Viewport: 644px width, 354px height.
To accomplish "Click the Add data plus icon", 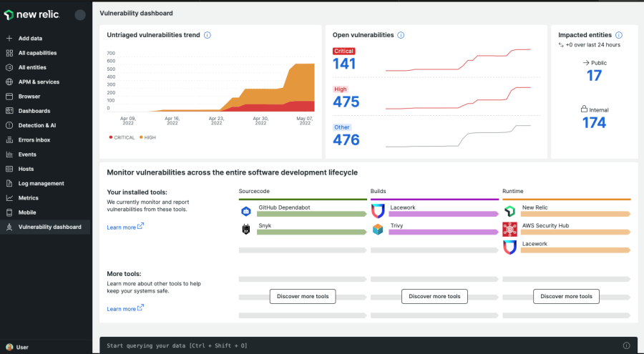I will point(9,39).
